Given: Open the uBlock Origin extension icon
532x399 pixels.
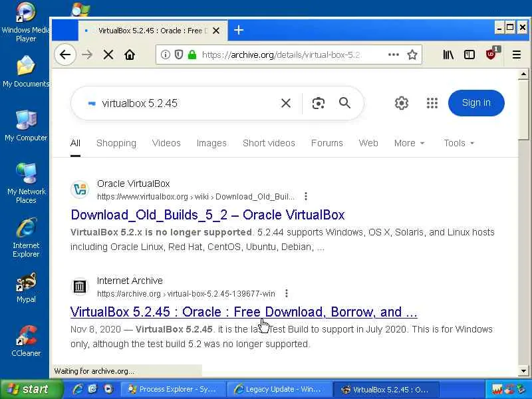Looking at the screenshot, I should coord(491,55).
